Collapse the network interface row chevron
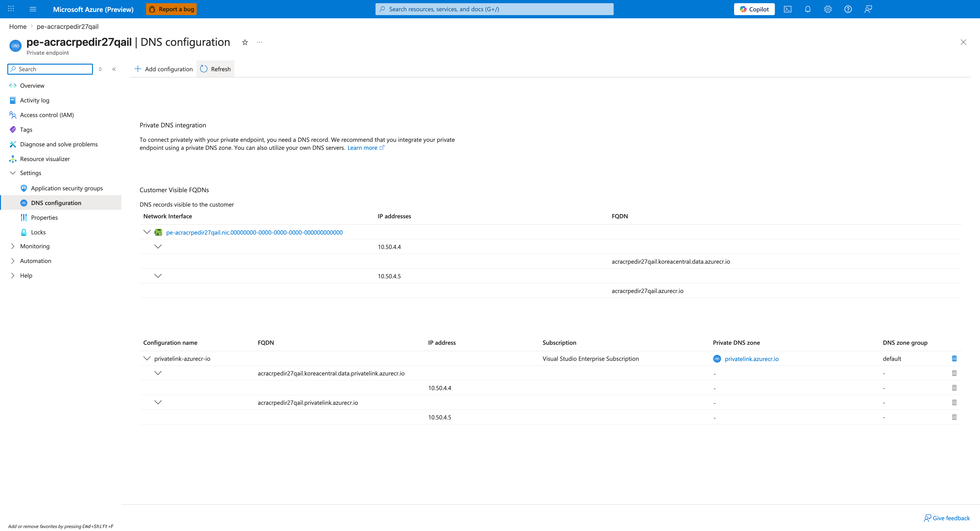This screenshot has height=531, width=980. coord(147,232)
